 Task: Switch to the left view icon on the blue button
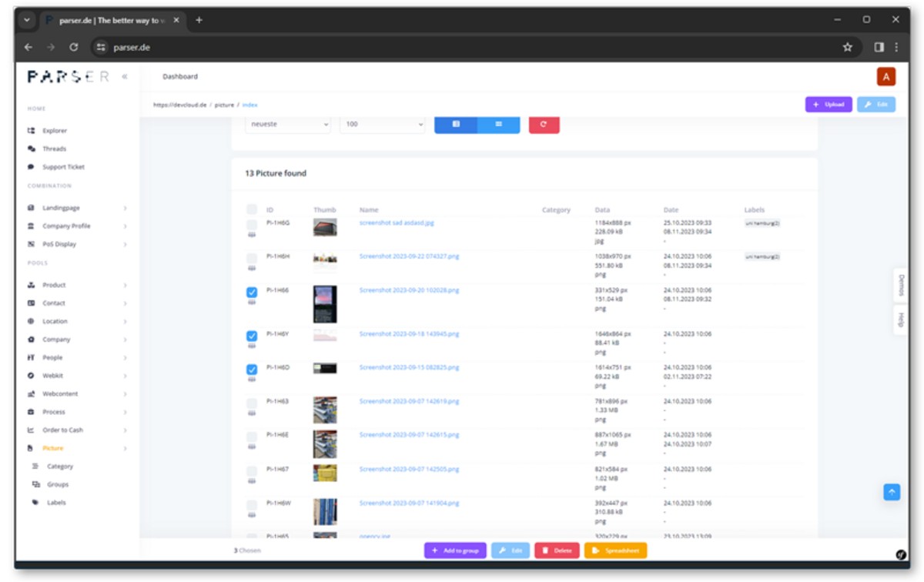point(456,123)
